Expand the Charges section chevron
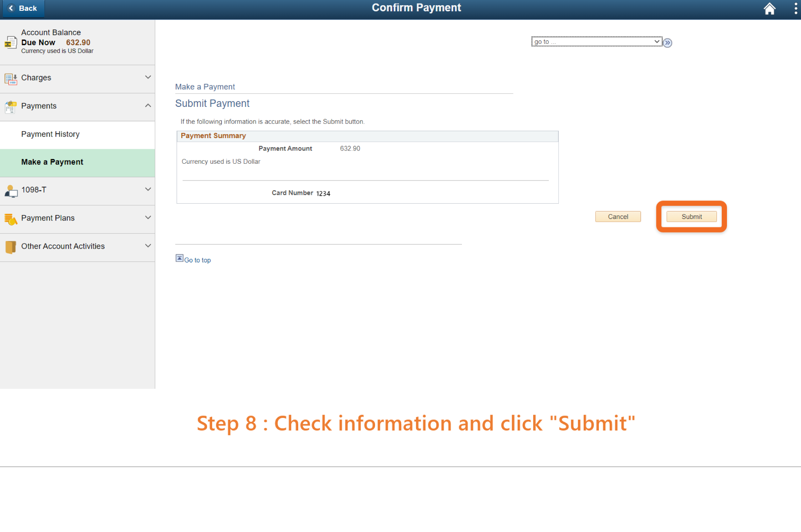Screen dimensions: 801x532 click(148, 77)
